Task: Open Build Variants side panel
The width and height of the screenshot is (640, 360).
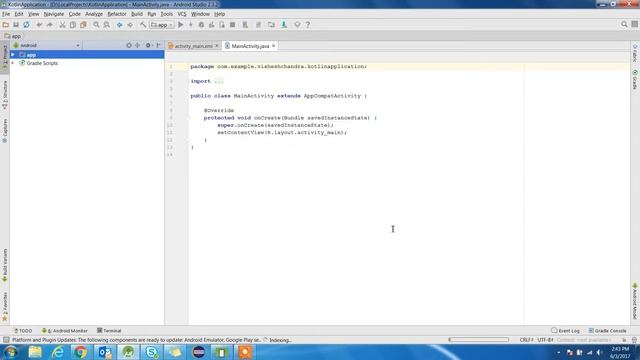Action: pyautogui.click(x=5, y=265)
